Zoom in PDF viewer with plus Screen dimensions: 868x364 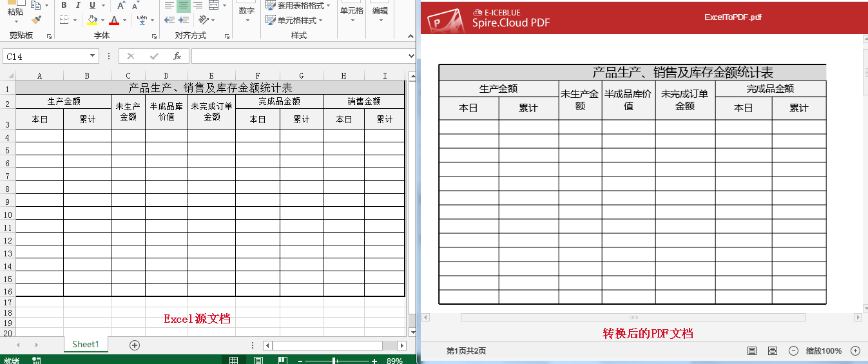[x=855, y=351]
